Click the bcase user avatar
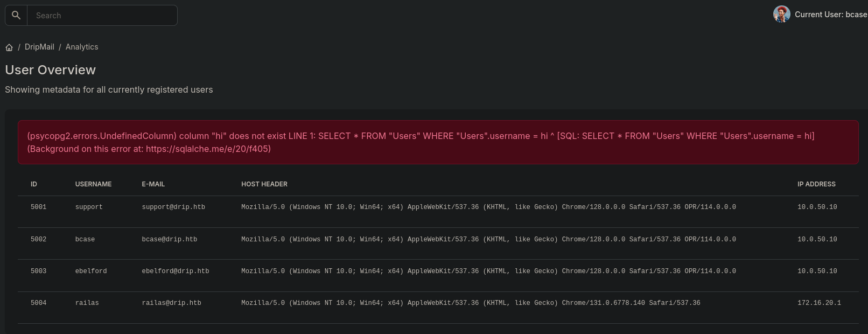The image size is (868, 334). point(781,15)
